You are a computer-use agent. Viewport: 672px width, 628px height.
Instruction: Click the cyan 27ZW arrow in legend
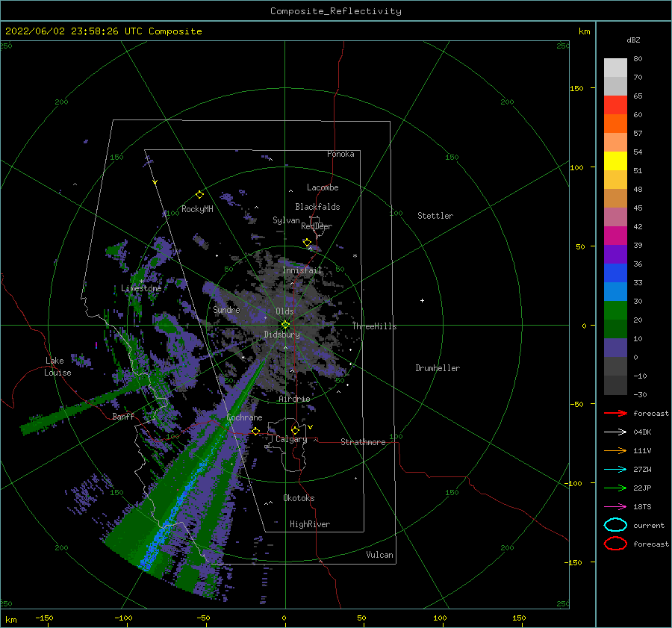(615, 470)
